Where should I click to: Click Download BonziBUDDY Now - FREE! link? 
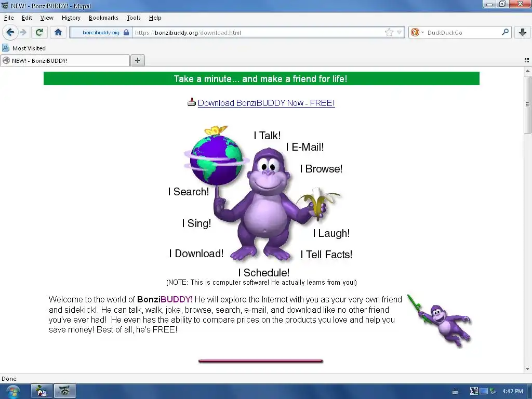(267, 103)
